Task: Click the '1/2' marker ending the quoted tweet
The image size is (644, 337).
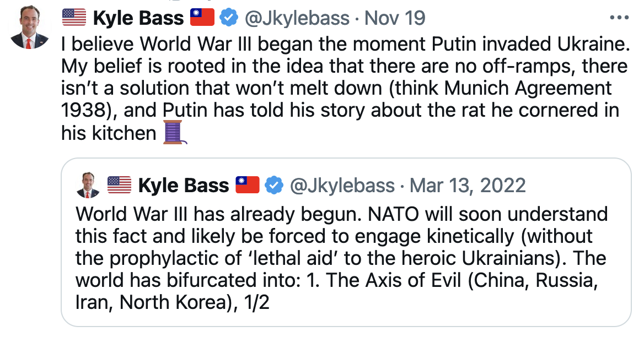Action: [255, 303]
